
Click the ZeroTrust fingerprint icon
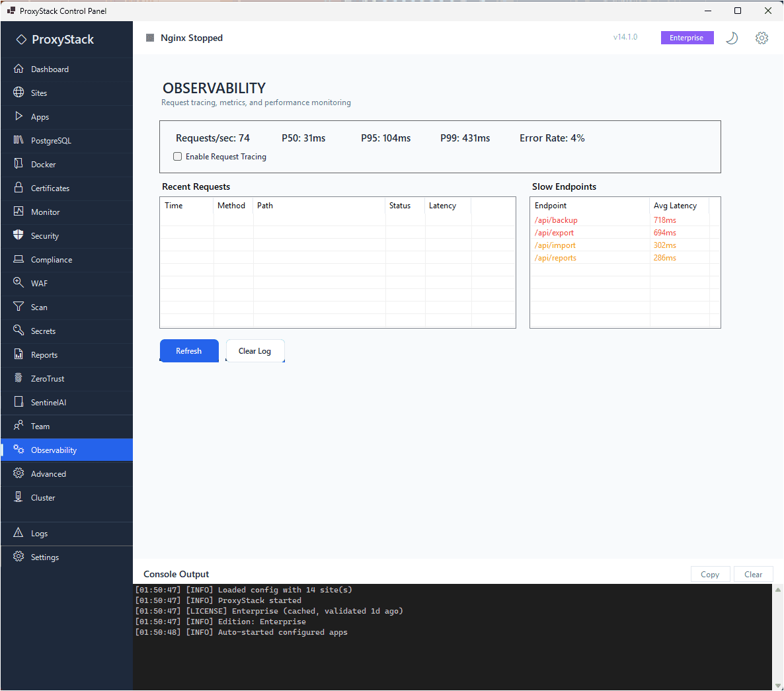click(x=20, y=379)
